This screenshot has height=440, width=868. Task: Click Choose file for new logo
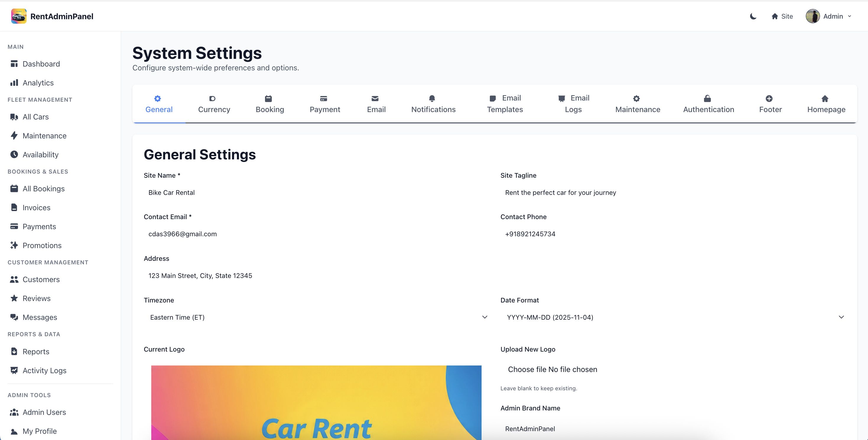[x=527, y=369]
